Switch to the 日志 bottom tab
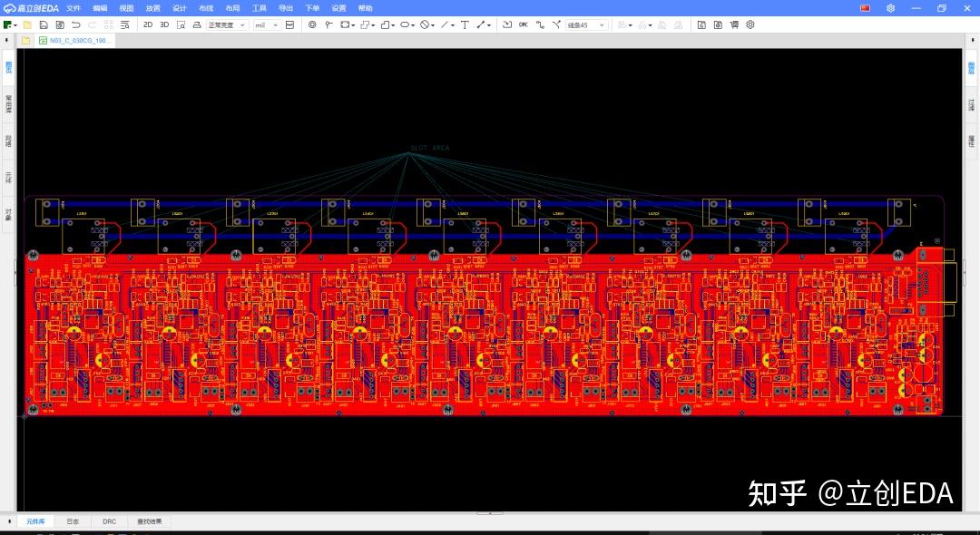Image resolution: width=980 pixels, height=535 pixels. (x=73, y=521)
